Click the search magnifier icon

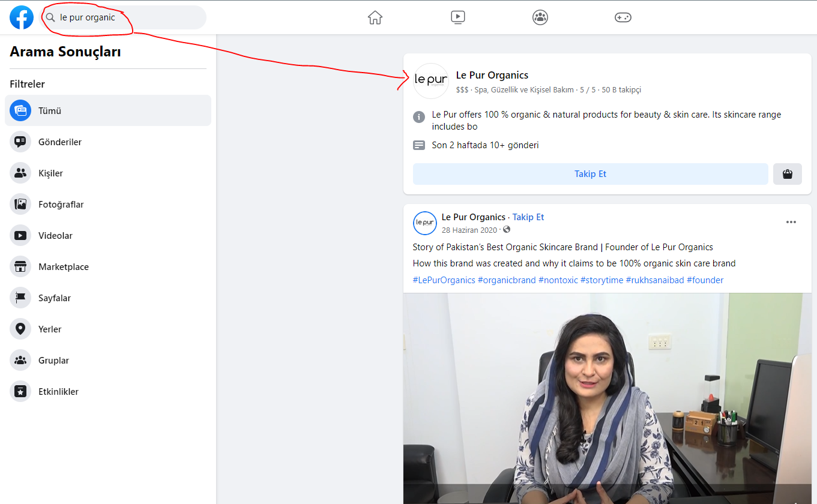coord(50,17)
